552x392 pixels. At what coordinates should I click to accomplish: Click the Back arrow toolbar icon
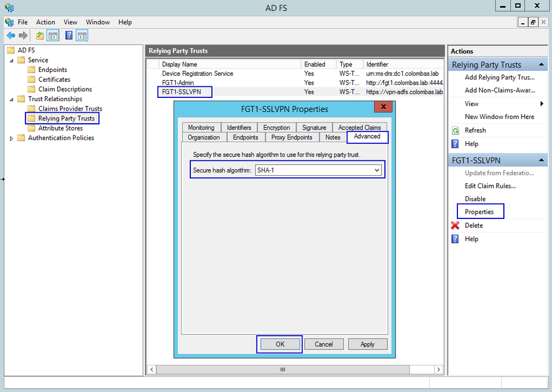[x=11, y=36]
